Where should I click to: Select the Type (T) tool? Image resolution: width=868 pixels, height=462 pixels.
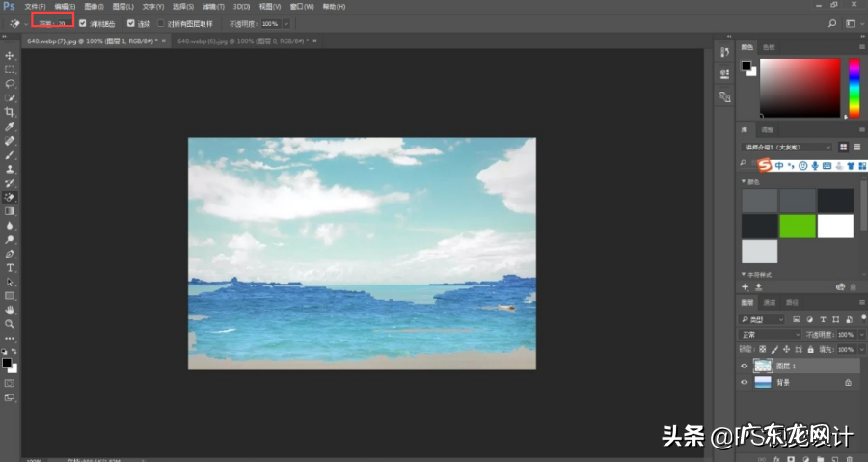(x=10, y=267)
